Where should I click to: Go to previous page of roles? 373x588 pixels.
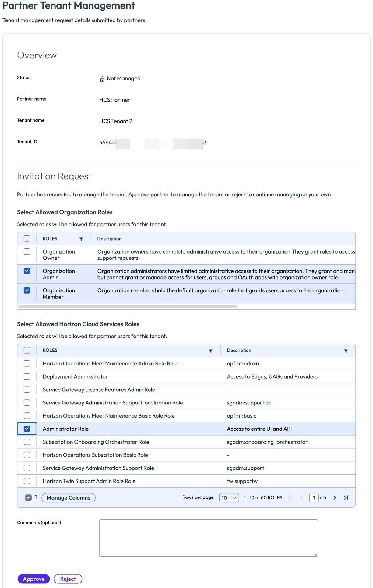click(301, 497)
